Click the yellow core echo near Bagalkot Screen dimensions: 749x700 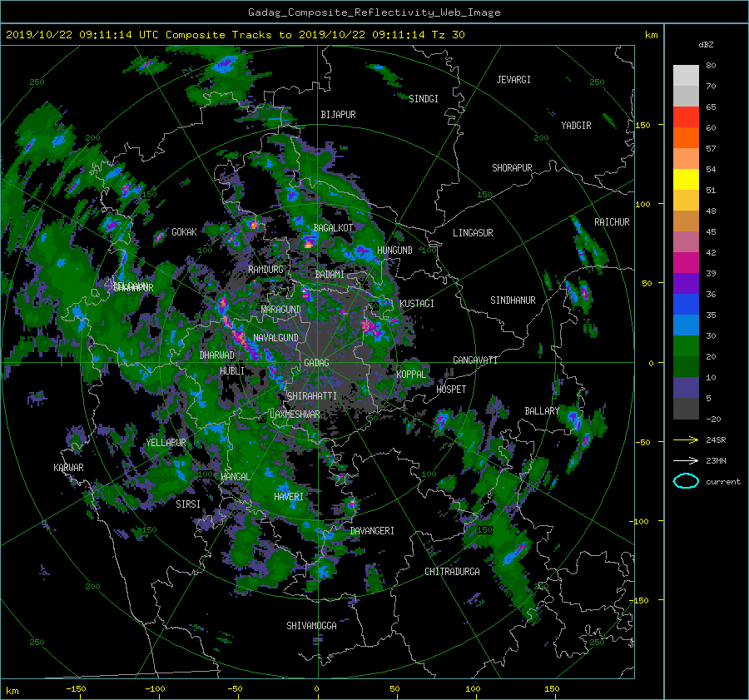pyautogui.click(x=309, y=244)
